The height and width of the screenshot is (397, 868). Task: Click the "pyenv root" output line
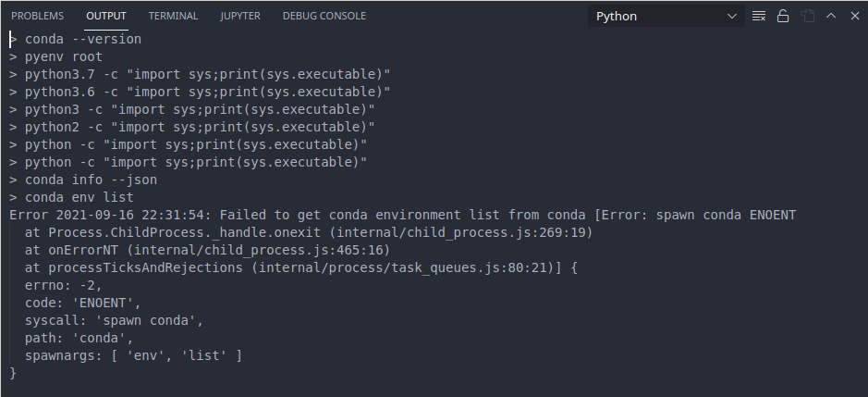(x=63, y=56)
